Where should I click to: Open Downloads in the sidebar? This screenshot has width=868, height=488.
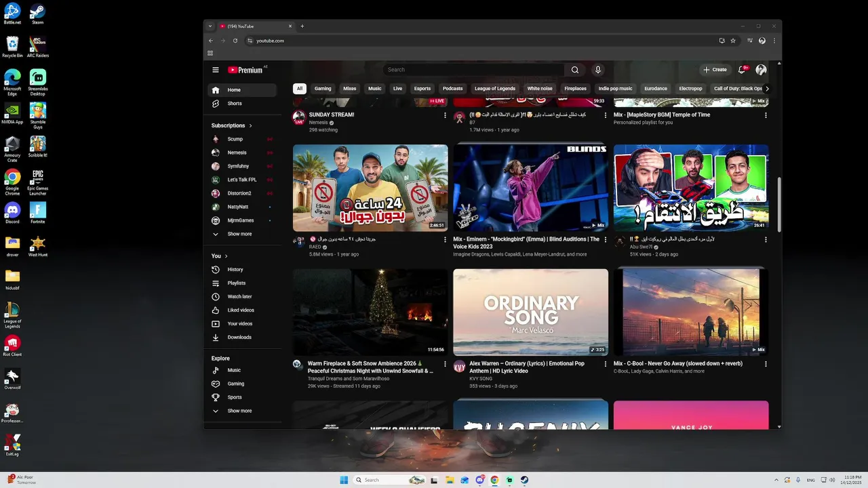tap(242, 338)
